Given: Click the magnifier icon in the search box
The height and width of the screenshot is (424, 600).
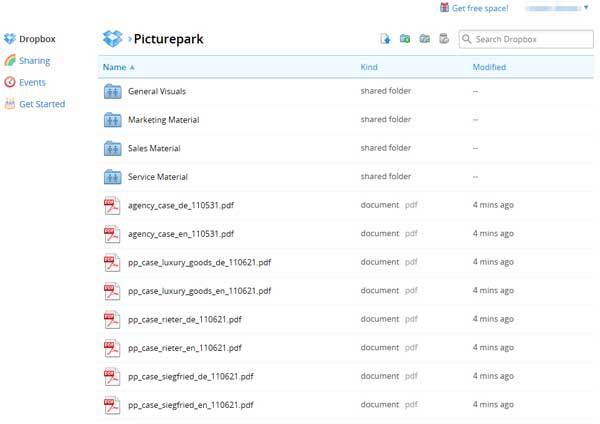Looking at the screenshot, I should (x=466, y=39).
